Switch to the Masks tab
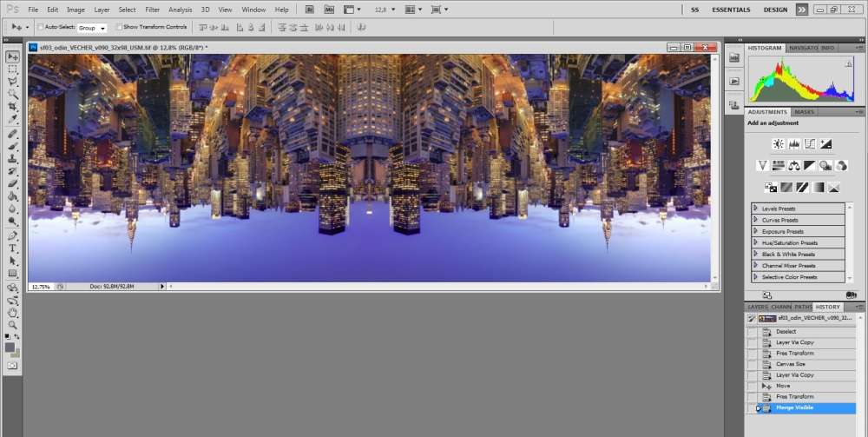This screenshot has height=437, width=868. [x=805, y=112]
